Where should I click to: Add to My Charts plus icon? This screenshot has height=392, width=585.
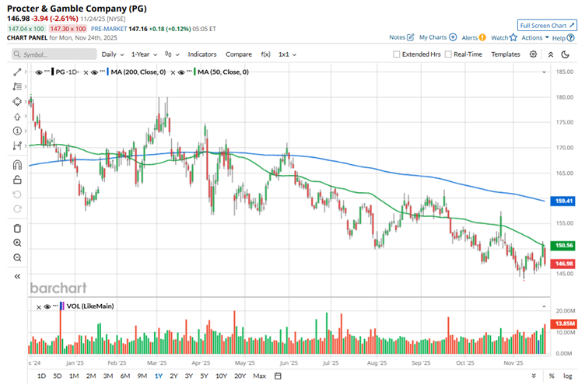click(x=453, y=37)
